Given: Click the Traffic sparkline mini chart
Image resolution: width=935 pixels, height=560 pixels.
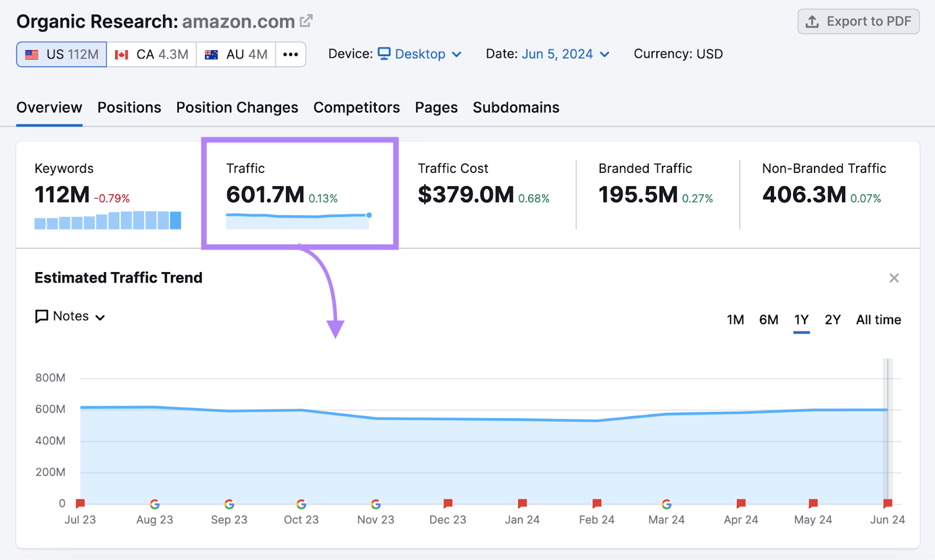Looking at the screenshot, I should tap(297, 221).
